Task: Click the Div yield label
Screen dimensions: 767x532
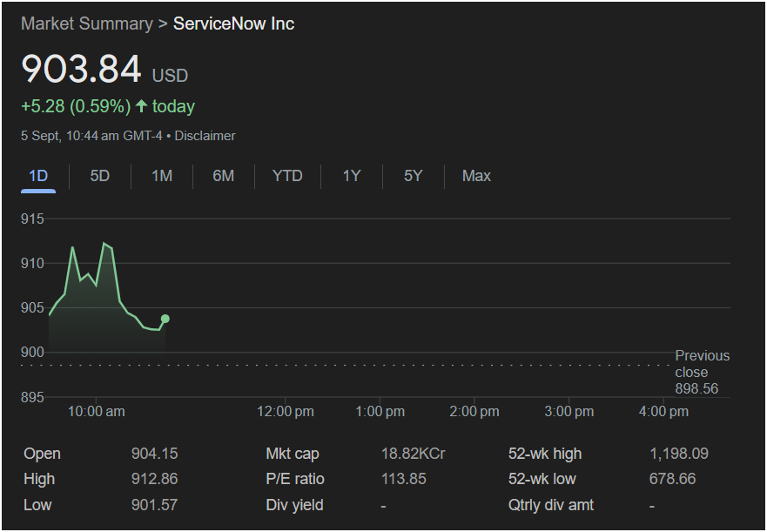Action: 295,505
